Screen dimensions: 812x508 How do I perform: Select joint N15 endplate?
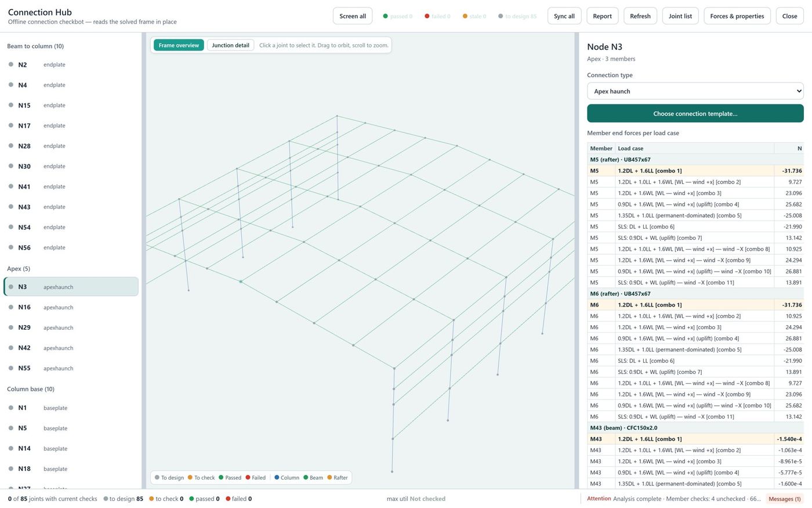tap(71, 105)
